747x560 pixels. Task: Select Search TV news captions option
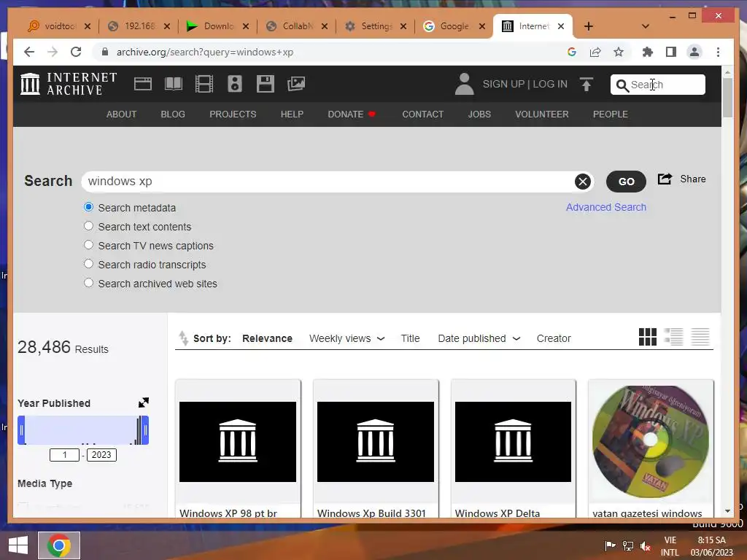coord(88,245)
